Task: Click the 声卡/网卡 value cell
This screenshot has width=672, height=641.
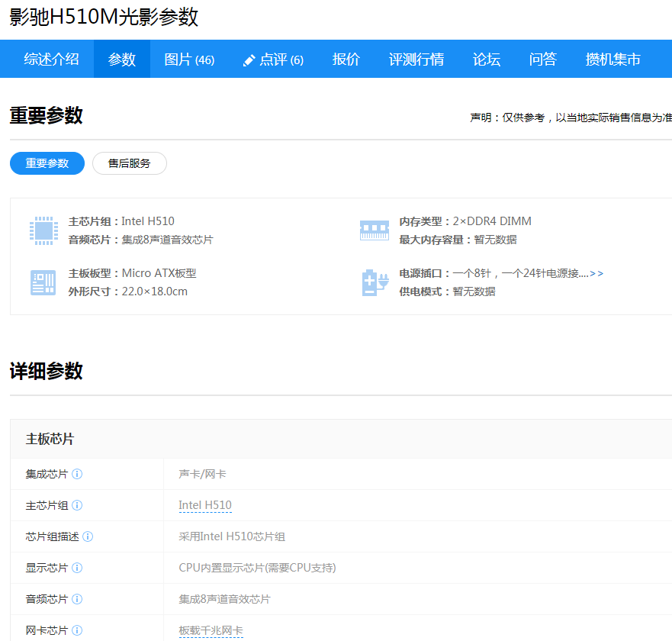Action: click(x=202, y=474)
